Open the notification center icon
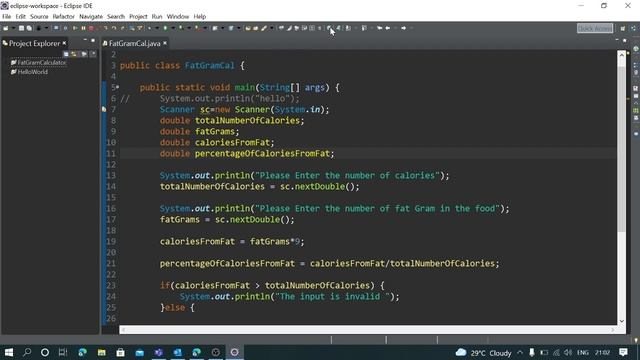Image resolution: width=640 pixels, height=360 pixels. pos(623,352)
